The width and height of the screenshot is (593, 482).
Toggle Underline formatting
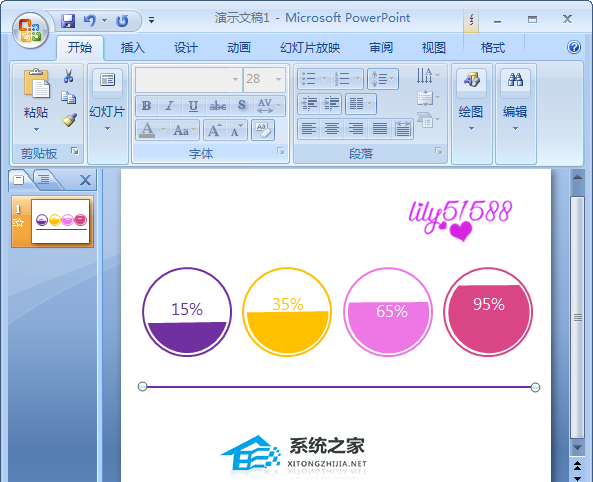(x=193, y=105)
